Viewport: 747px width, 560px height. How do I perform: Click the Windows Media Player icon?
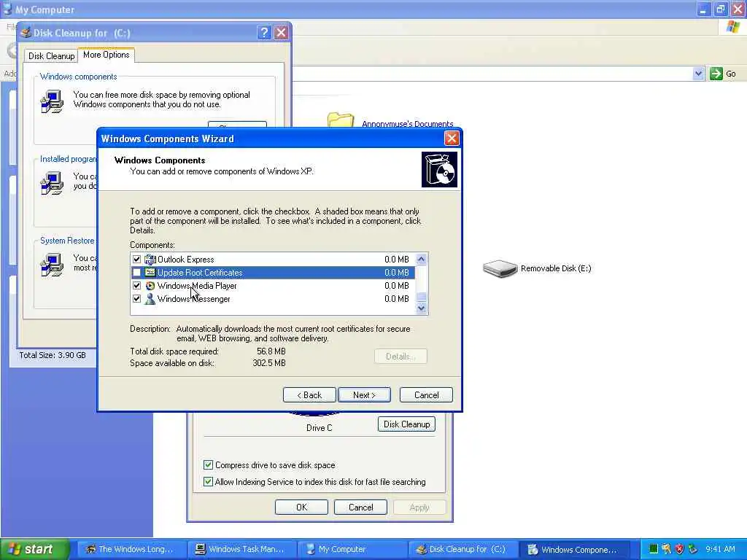pyautogui.click(x=150, y=286)
